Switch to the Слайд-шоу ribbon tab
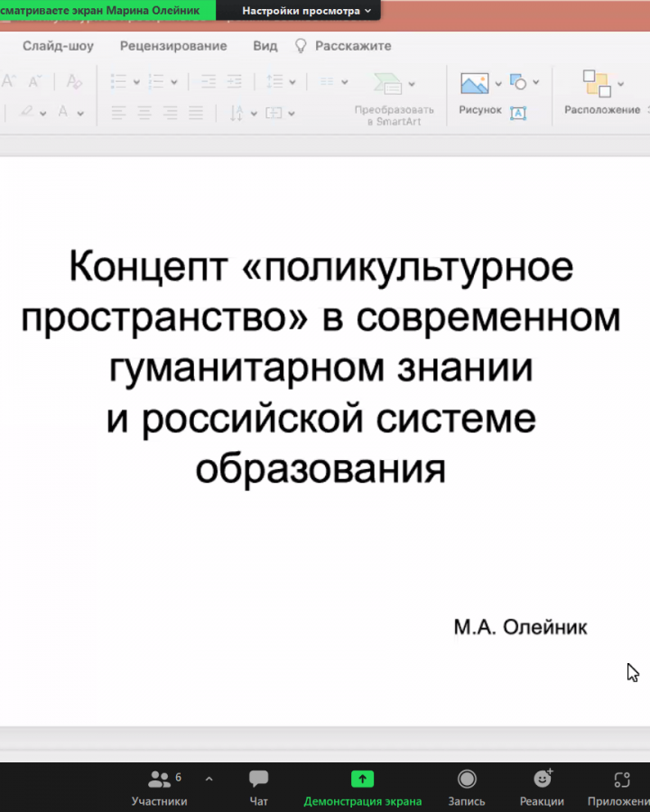650x812 pixels. click(58, 46)
